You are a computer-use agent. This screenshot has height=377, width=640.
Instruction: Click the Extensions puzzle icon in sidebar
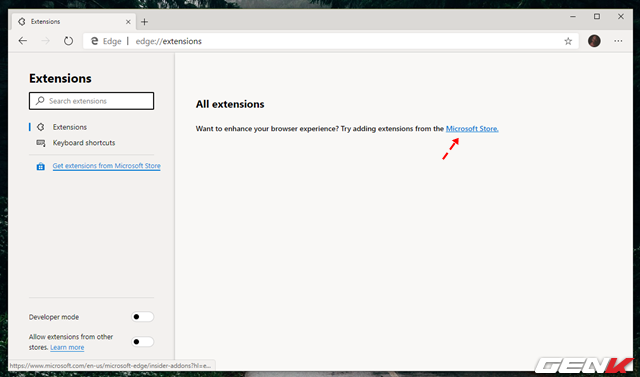[40, 127]
